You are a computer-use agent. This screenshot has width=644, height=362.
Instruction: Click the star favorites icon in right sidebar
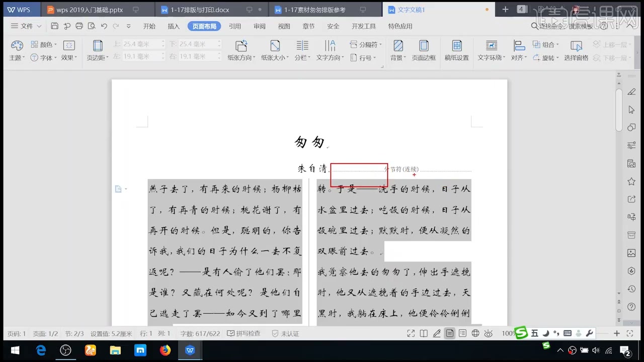[x=631, y=181]
